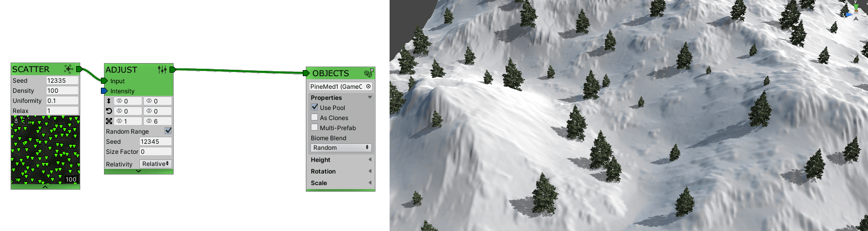
Task: Expand the Height section
Action: click(370, 159)
